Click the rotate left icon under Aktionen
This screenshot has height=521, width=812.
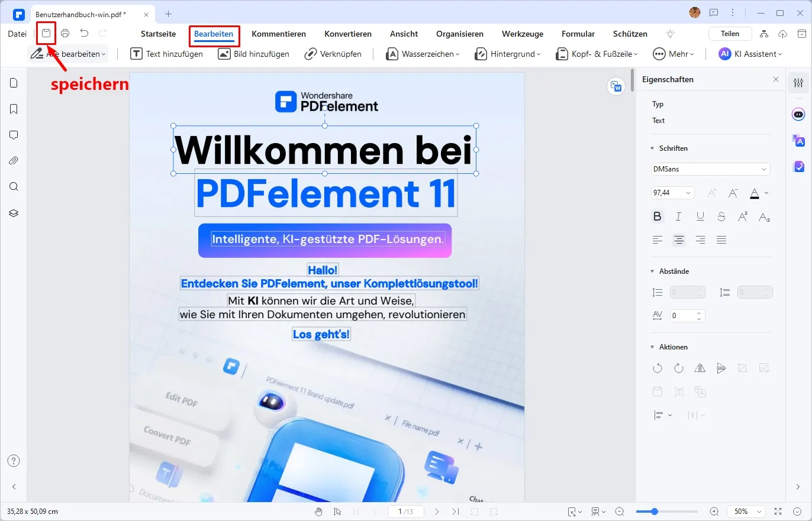(x=658, y=368)
